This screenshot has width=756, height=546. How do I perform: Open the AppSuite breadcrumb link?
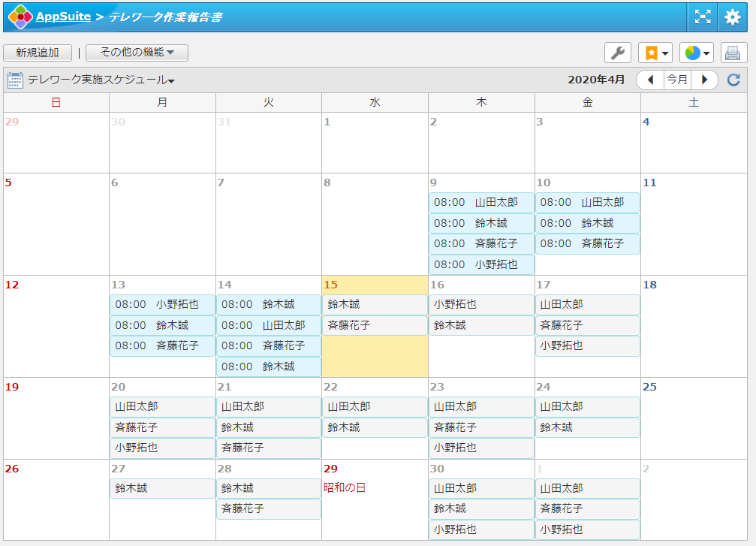point(63,17)
